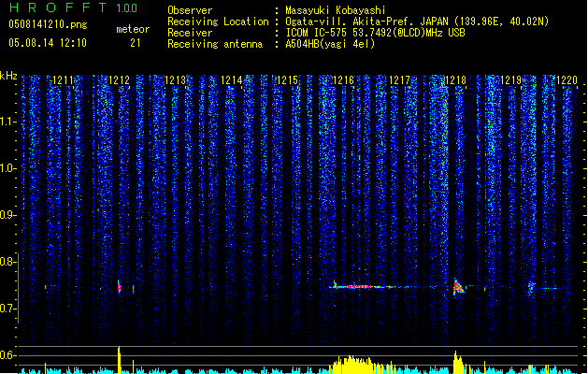Click the 1218 time marker
588x374 pixels.
(455, 80)
